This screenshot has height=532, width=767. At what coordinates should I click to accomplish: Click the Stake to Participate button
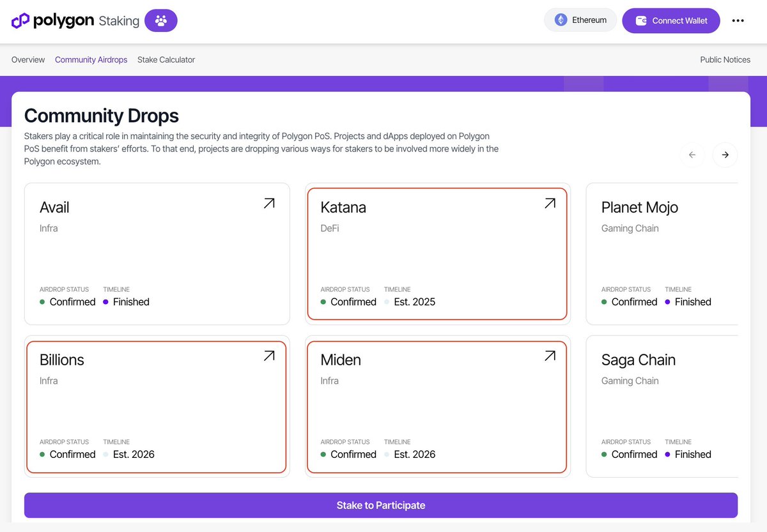point(381,505)
